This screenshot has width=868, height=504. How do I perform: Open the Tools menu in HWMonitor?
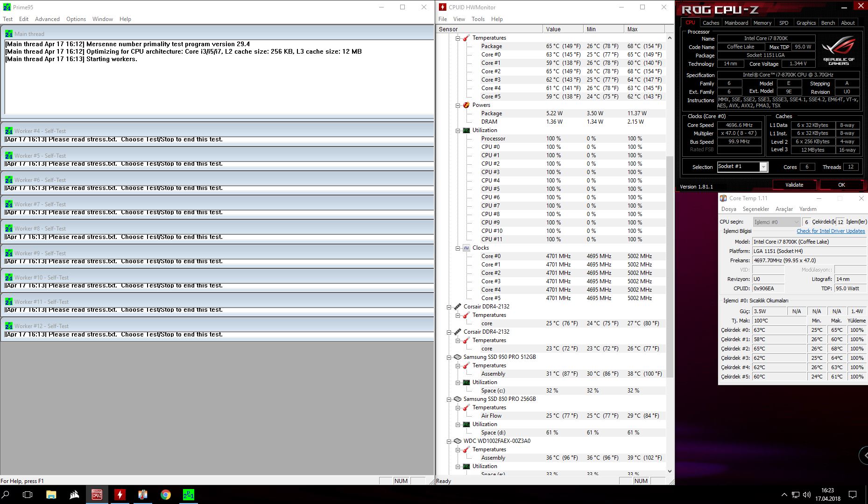tap(478, 19)
